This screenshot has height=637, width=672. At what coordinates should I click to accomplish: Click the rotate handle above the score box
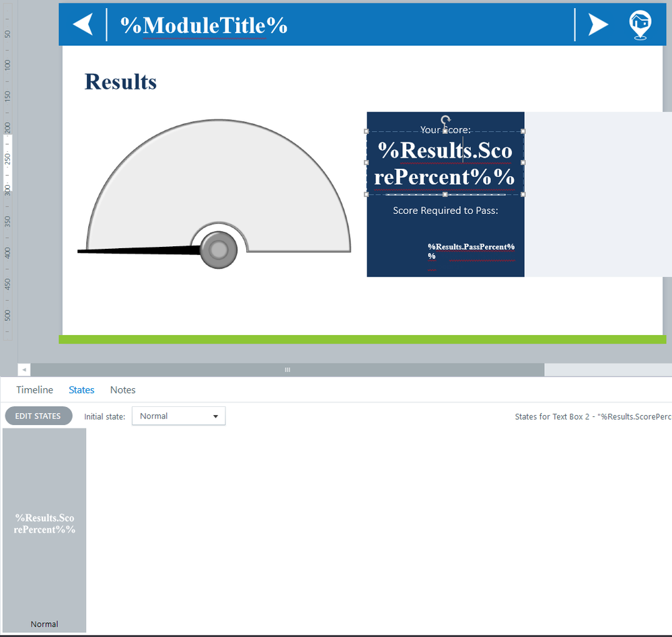pos(446,120)
